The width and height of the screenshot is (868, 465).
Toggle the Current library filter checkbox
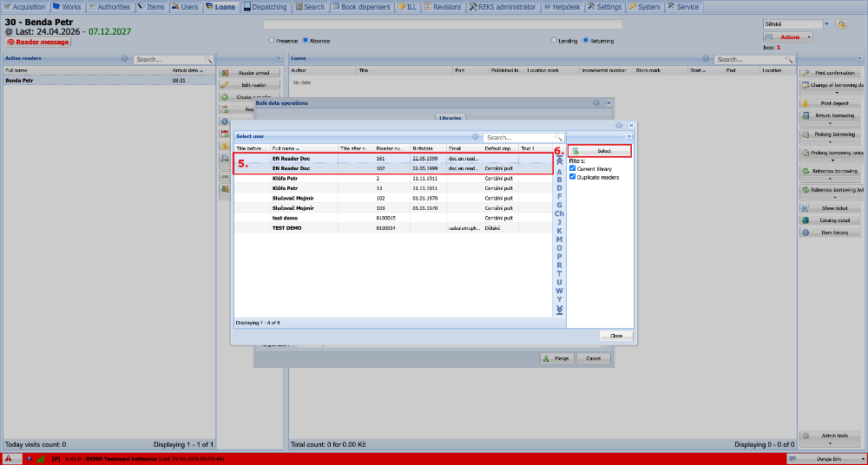tap(573, 168)
